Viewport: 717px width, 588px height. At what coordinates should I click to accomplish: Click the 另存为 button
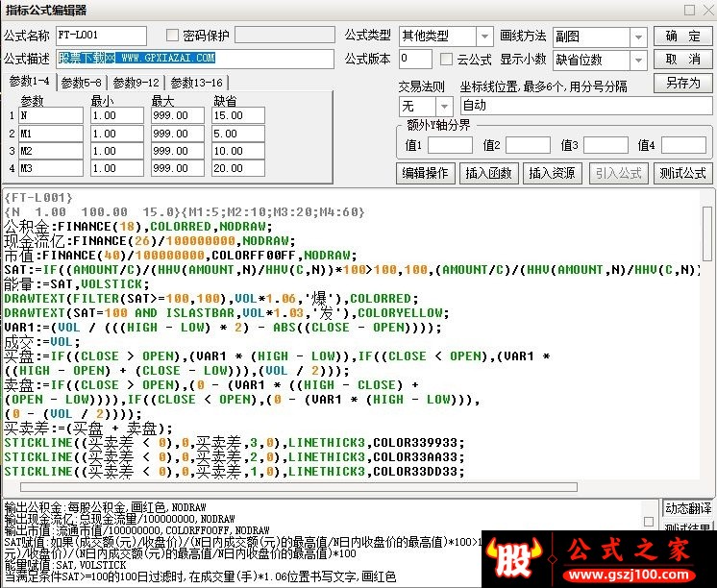click(x=683, y=84)
